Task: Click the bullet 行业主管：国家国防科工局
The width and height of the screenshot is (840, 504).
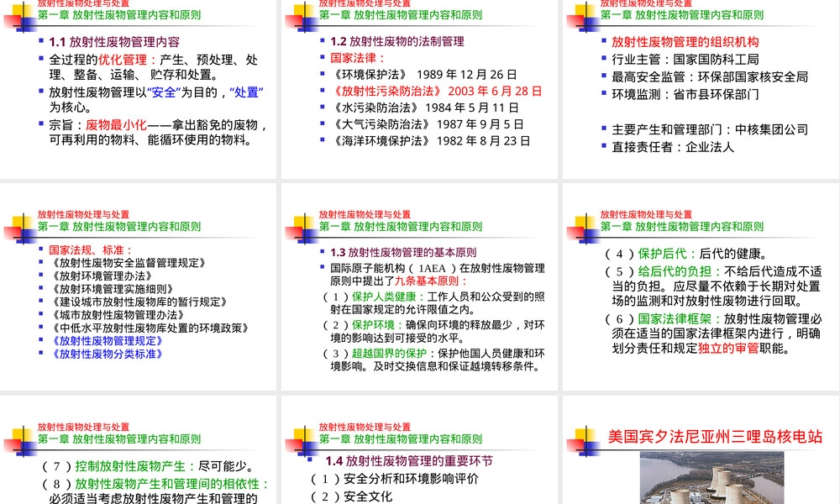Action: (685, 60)
